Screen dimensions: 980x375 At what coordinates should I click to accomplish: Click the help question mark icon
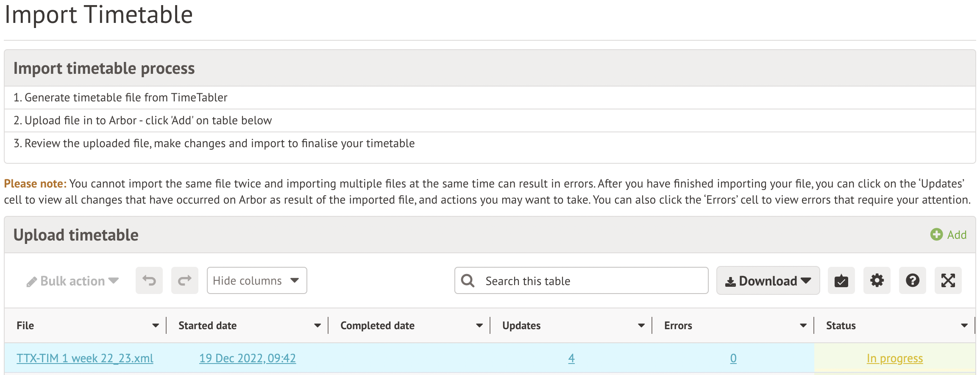pyautogui.click(x=912, y=280)
